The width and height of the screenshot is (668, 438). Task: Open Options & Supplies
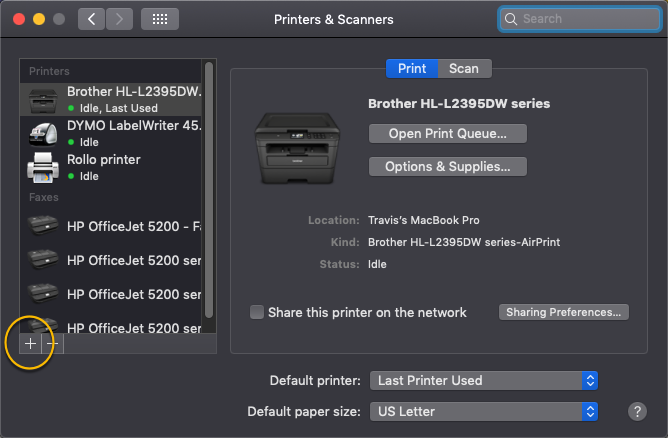(448, 167)
